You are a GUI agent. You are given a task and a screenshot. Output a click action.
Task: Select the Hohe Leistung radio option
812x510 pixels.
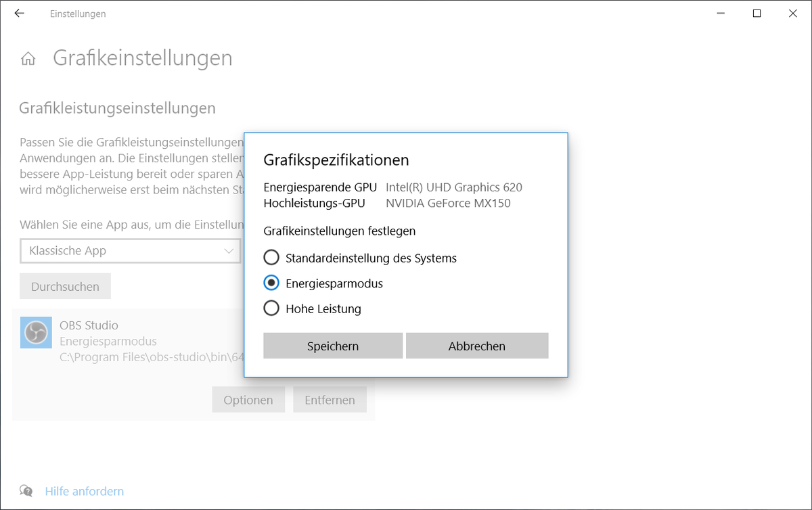271,309
